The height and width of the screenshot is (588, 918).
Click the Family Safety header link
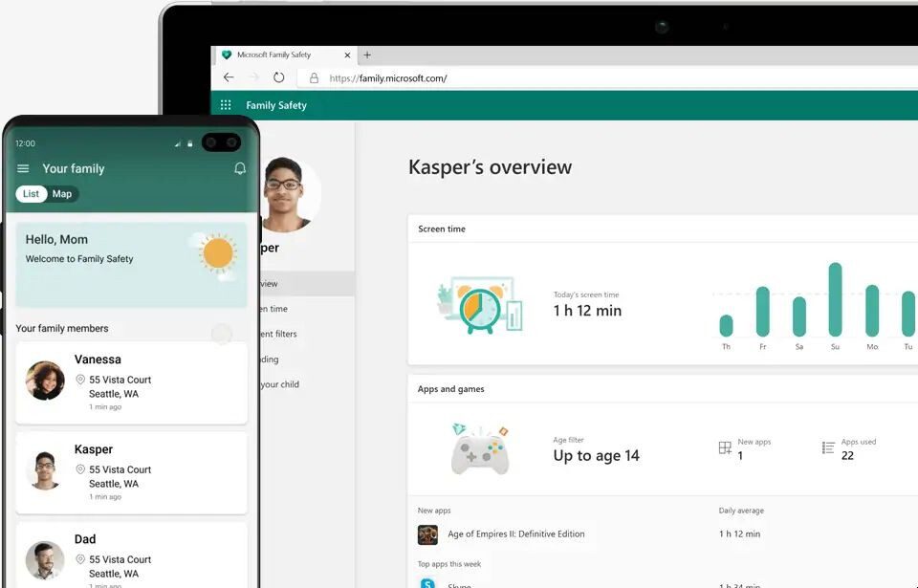(x=275, y=104)
